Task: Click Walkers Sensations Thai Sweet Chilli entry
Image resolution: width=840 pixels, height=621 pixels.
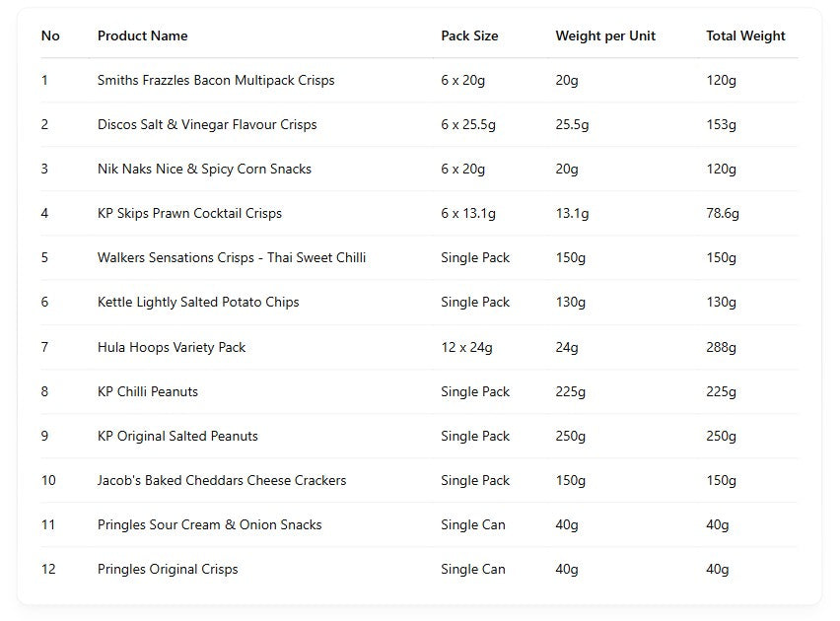Action: pyautogui.click(x=232, y=257)
